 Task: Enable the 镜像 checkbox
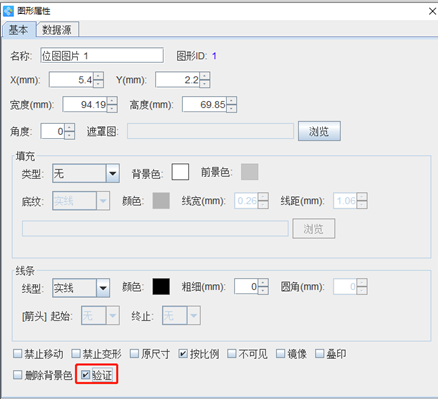point(281,354)
